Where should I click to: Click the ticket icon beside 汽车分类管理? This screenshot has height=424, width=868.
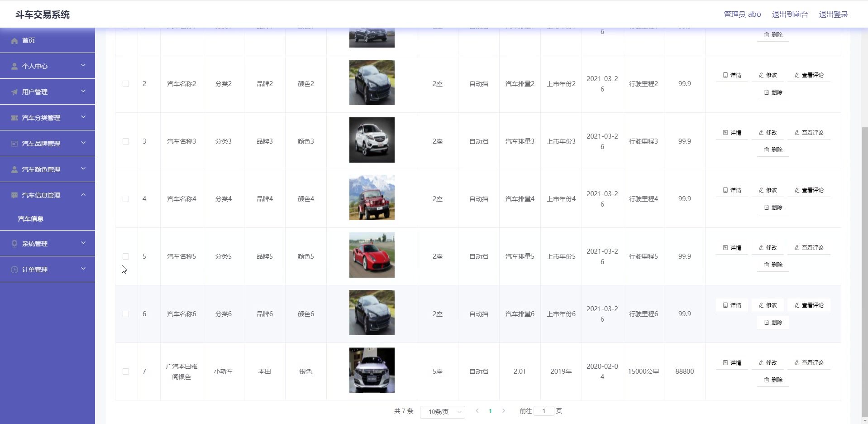(14, 118)
